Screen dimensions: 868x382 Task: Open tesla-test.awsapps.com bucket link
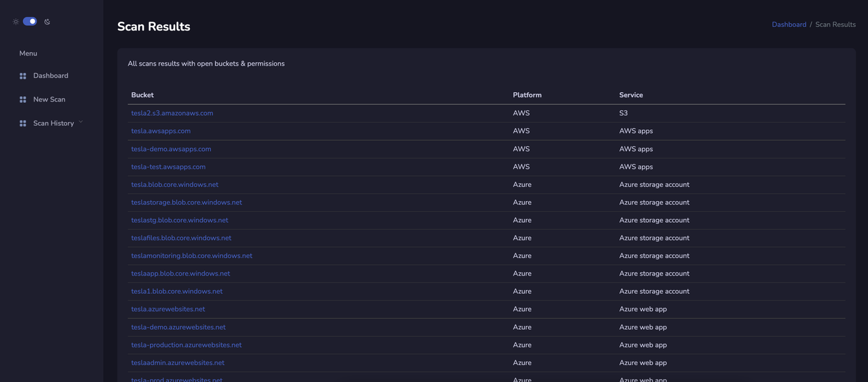point(168,167)
